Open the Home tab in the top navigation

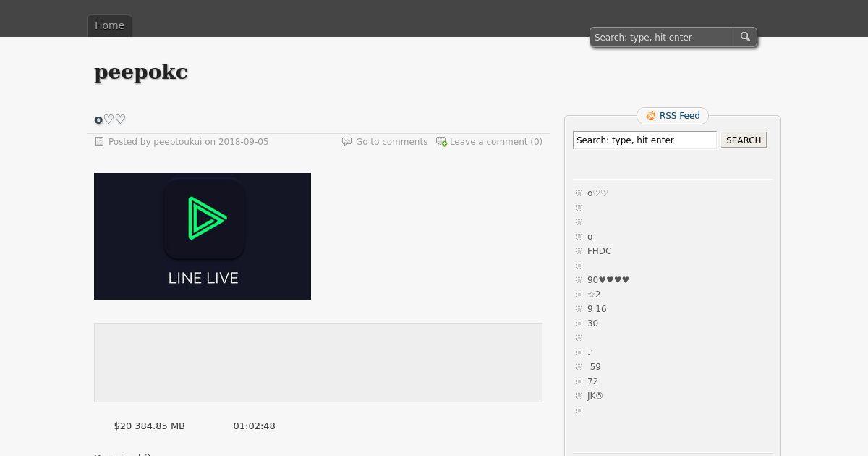(x=109, y=25)
